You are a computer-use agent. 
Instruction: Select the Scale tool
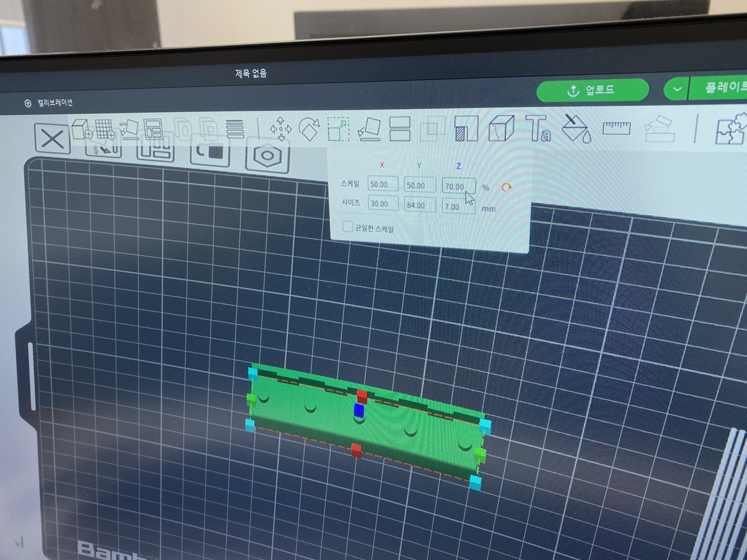pyautogui.click(x=338, y=129)
